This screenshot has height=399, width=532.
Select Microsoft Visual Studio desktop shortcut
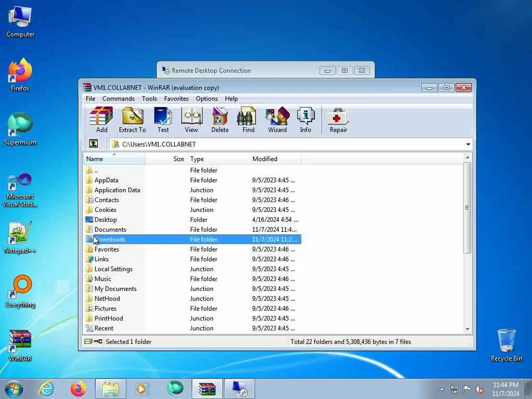[x=20, y=190]
